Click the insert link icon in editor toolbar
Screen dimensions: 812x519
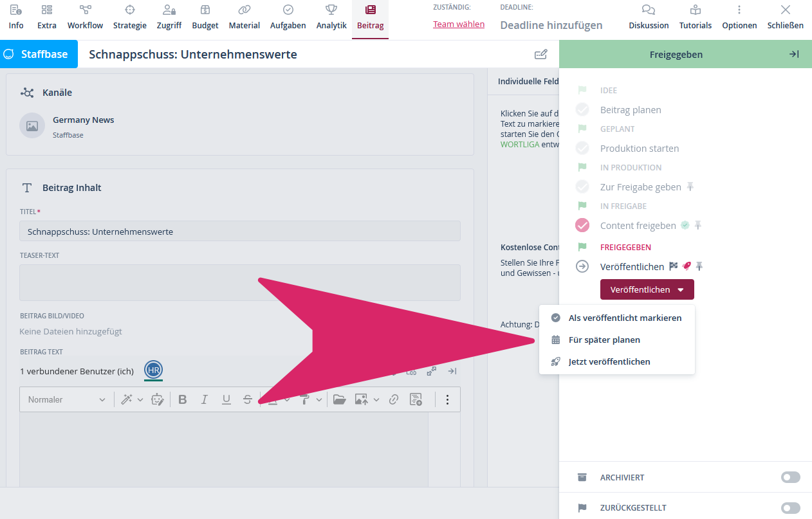[x=394, y=399]
